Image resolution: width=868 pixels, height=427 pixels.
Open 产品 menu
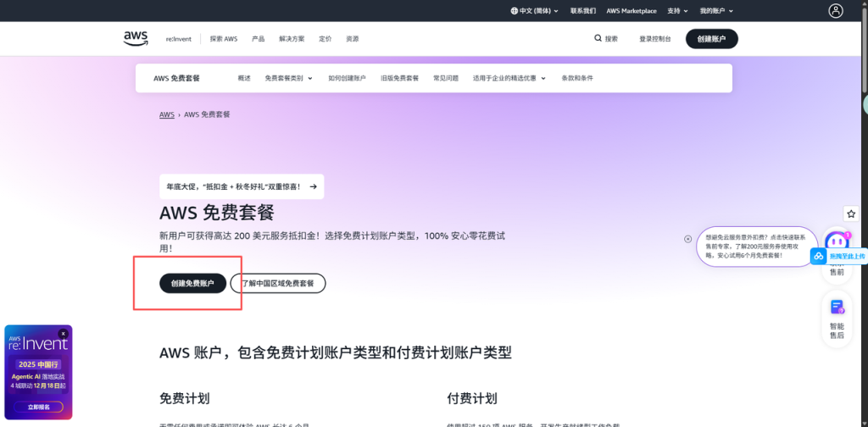258,39
